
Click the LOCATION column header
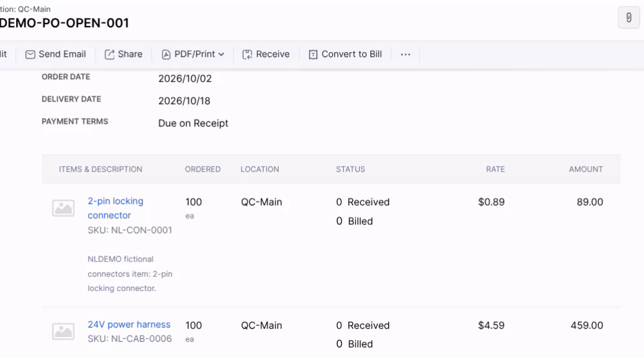[x=260, y=169]
